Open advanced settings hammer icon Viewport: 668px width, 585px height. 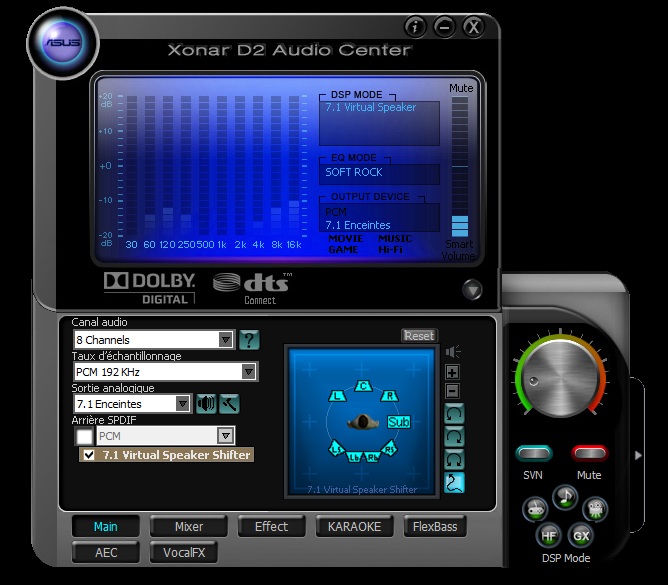pyautogui.click(x=230, y=403)
